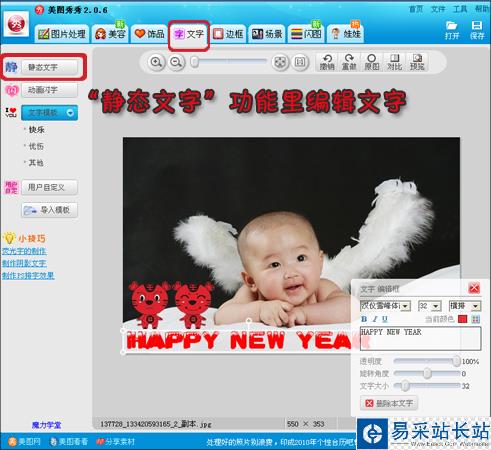Open the 文件 menu
The height and width of the screenshot is (450, 491).
pos(438,9)
